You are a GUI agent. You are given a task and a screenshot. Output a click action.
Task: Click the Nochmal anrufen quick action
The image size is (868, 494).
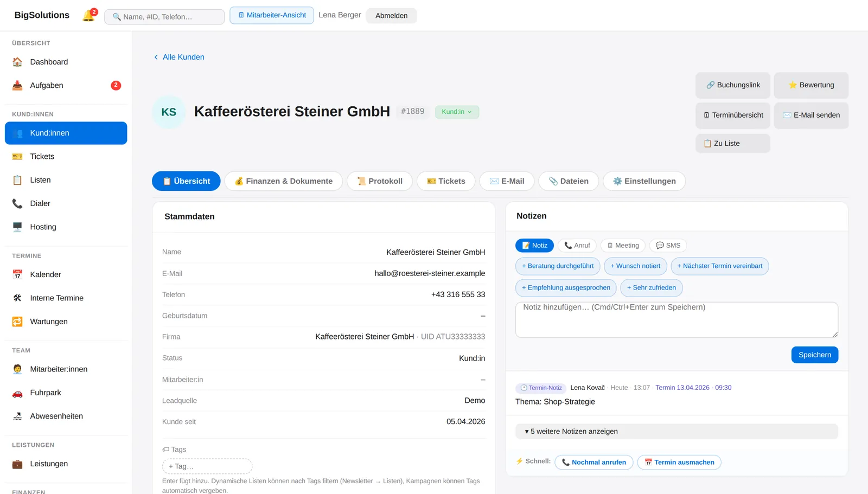(x=594, y=462)
